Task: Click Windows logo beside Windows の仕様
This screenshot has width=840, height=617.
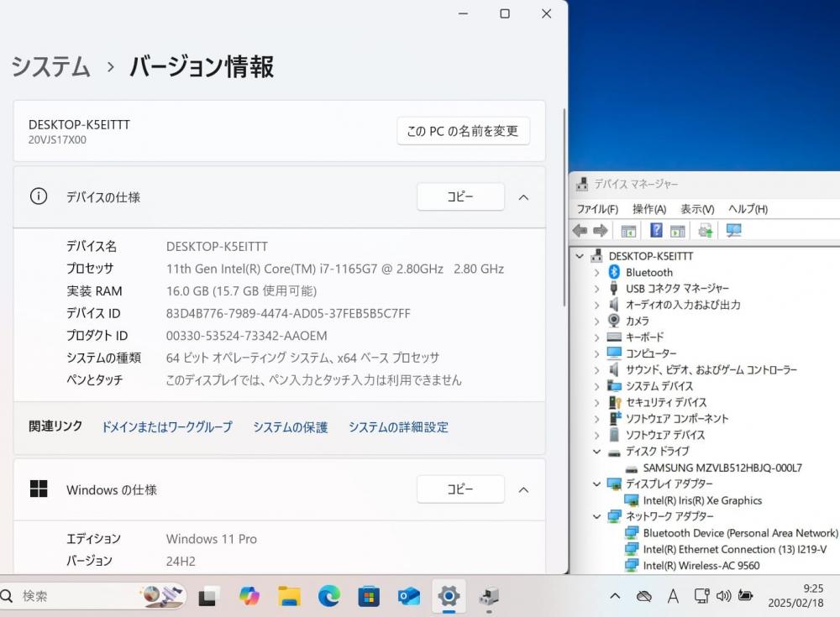Action: coord(39,489)
